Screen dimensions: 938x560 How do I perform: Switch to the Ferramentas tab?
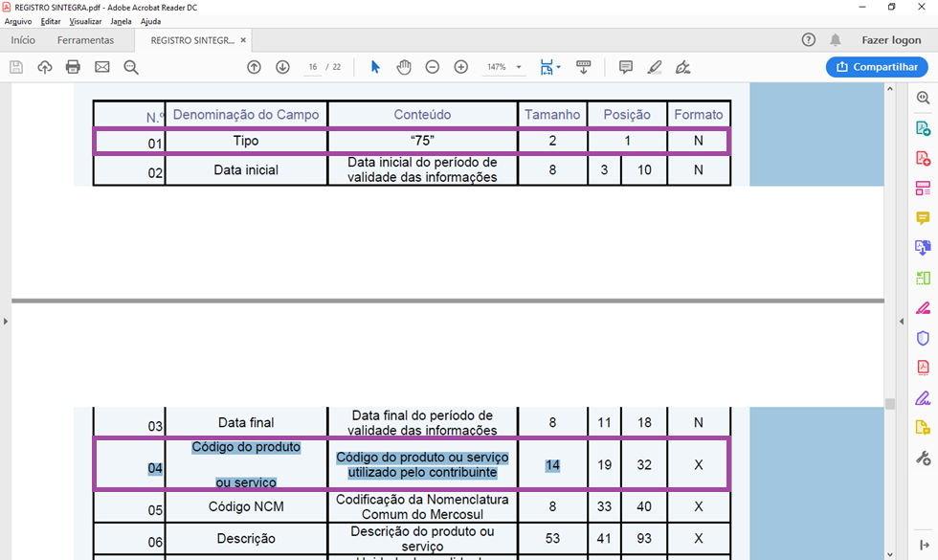[x=85, y=40]
